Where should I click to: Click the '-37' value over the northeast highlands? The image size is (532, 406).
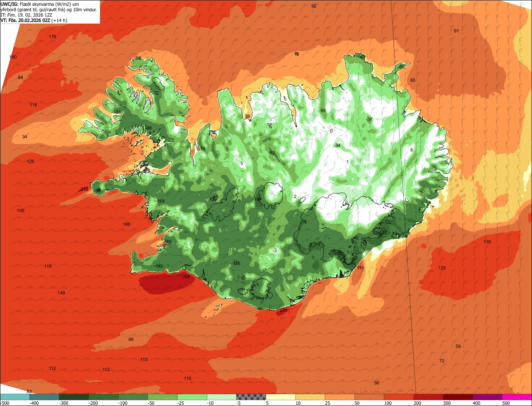pos(369,119)
